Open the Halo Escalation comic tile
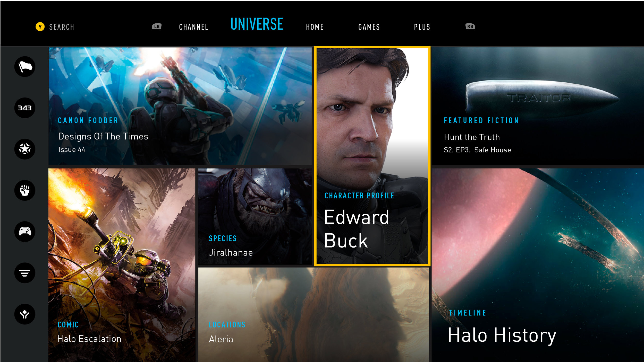This screenshot has height=362, width=644. pyautogui.click(x=122, y=265)
